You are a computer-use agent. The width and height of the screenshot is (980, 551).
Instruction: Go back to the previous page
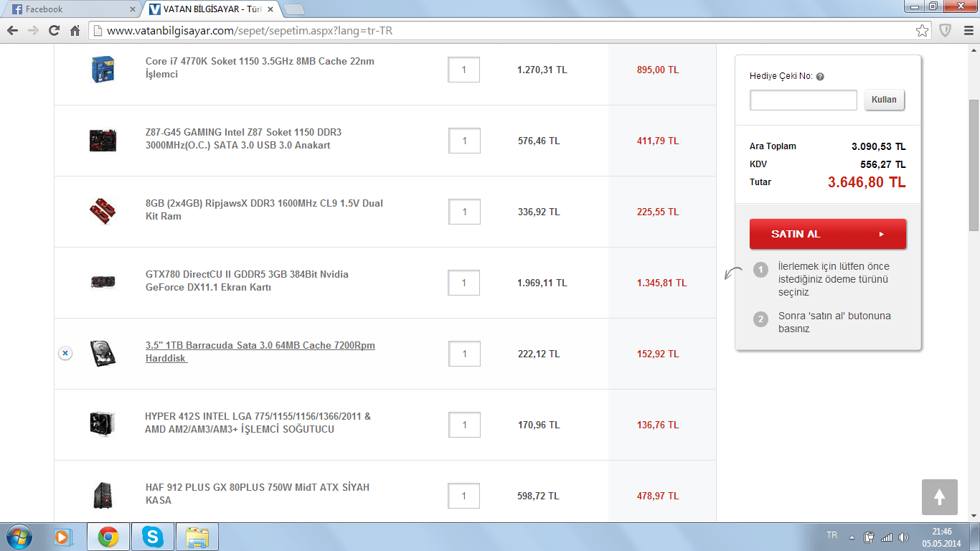pyautogui.click(x=12, y=31)
